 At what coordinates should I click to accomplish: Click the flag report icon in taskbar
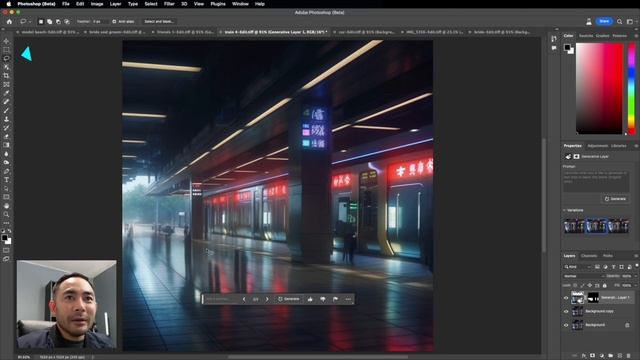tap(336, 299)
